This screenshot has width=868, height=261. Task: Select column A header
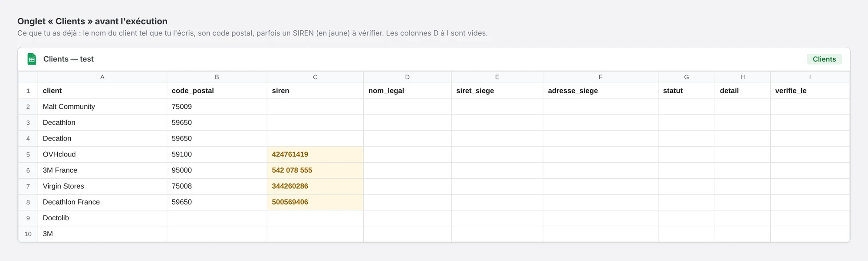click(102, 77)
